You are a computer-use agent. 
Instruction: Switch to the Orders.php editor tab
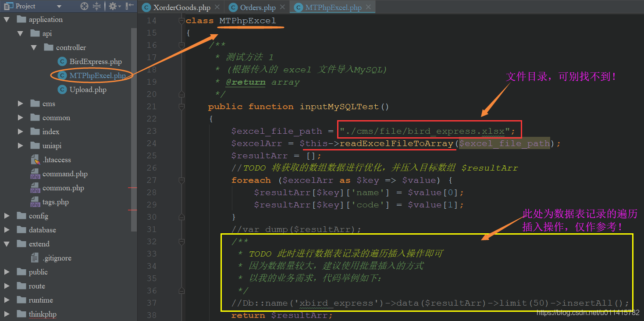click(x=258, y=7)
